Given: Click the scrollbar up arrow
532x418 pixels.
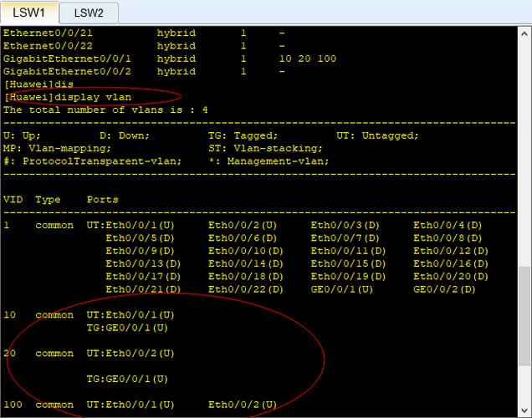Looking at the screenshot, I should 524,34.
